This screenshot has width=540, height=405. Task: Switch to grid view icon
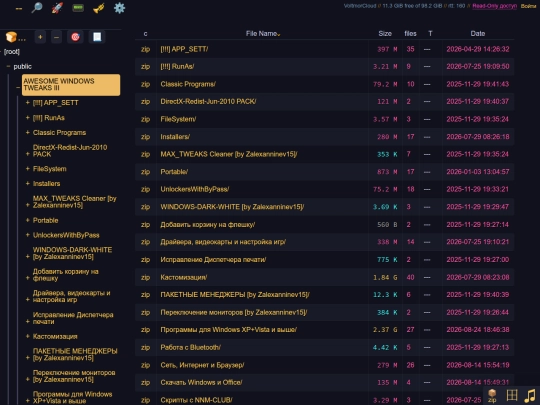(x=512, y=395)
